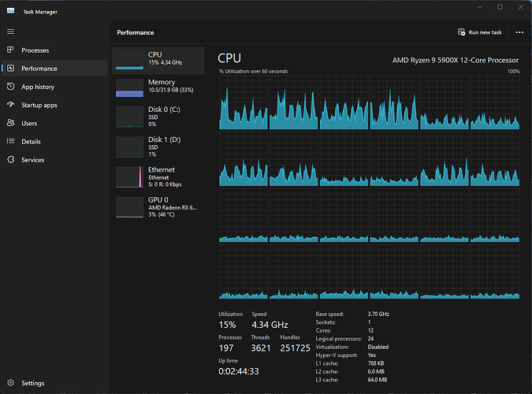Open the Processes page icon

tap(11, 50)
